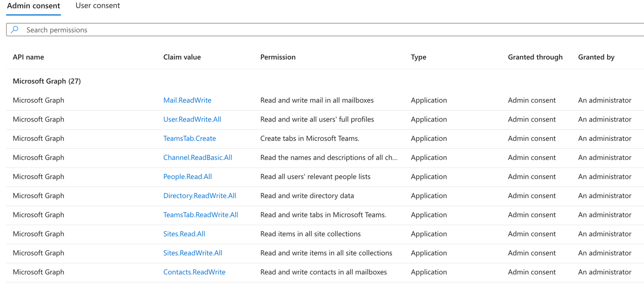Viewport: 644px width, 285px height.
Task: Select 'Read items in all site collections'
Action: point(310,234)
